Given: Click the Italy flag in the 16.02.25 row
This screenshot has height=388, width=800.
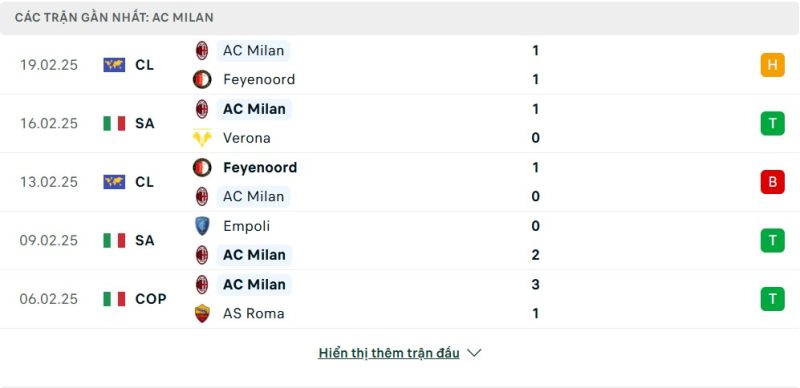Looking at the screenshot, I should pyautogui.click(x=114, y=124).
